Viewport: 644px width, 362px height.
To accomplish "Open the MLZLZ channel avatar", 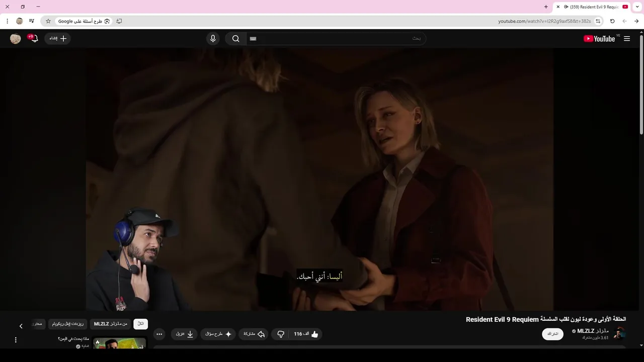I will point(619,333).
